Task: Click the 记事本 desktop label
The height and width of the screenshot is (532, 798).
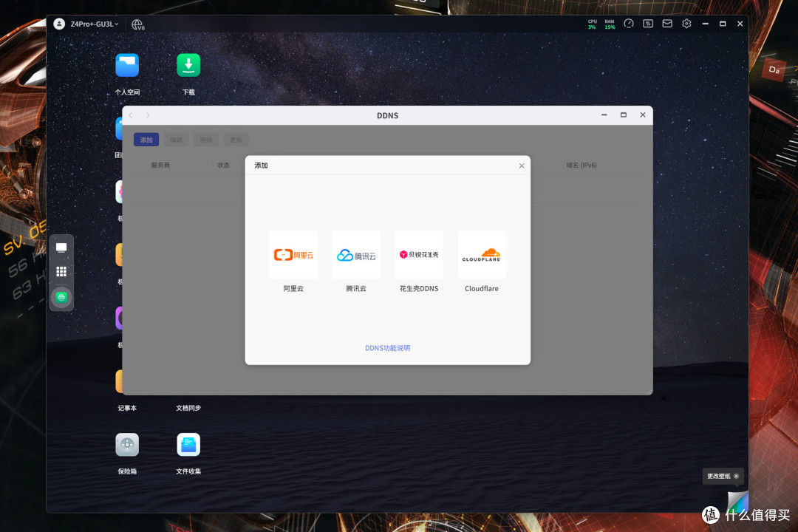Action: click(x=127, y=408)
